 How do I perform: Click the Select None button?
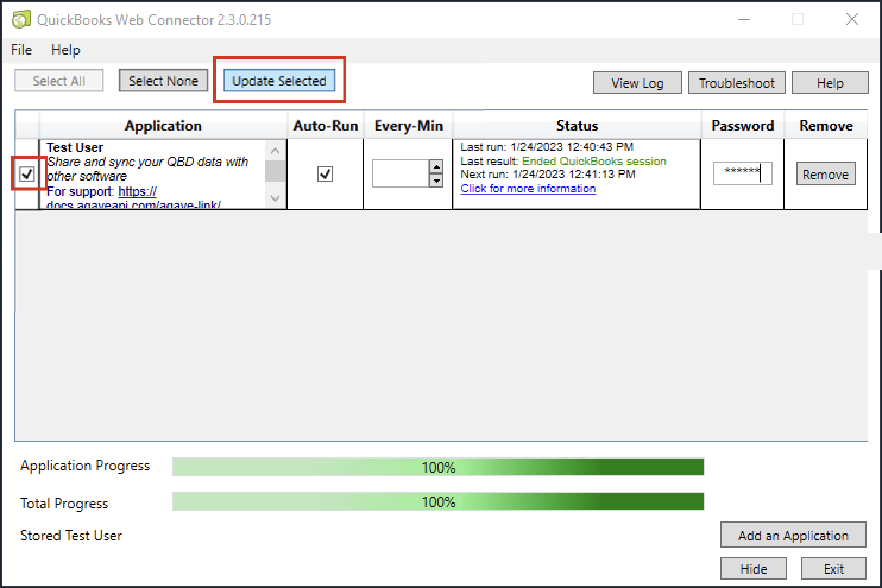(x=163, y=81)
